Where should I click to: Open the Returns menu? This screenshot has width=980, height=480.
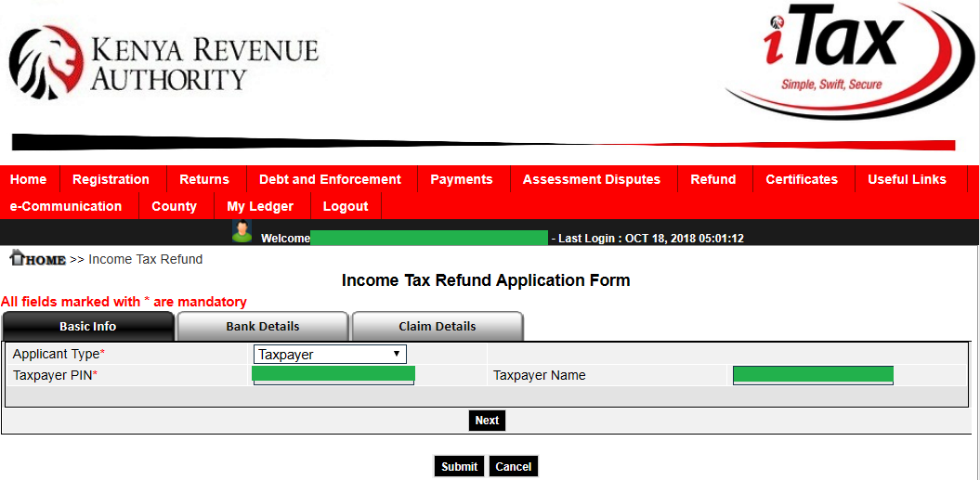[204, 179]
